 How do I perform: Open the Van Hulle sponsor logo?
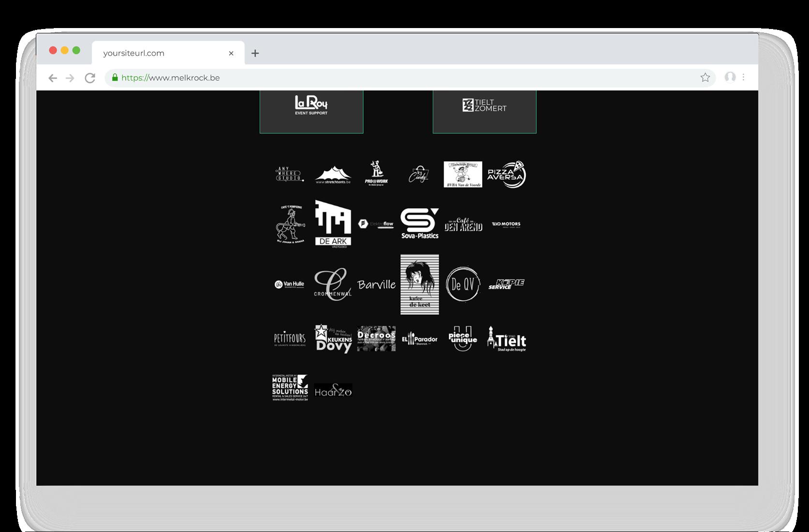pyautogui.click(x=290, y=284)
